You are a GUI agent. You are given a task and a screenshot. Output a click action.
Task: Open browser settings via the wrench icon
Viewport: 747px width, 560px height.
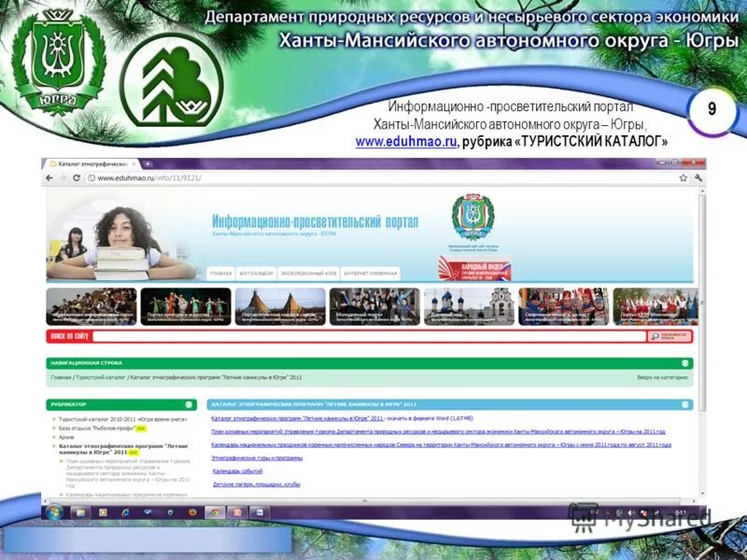(698, 178)
